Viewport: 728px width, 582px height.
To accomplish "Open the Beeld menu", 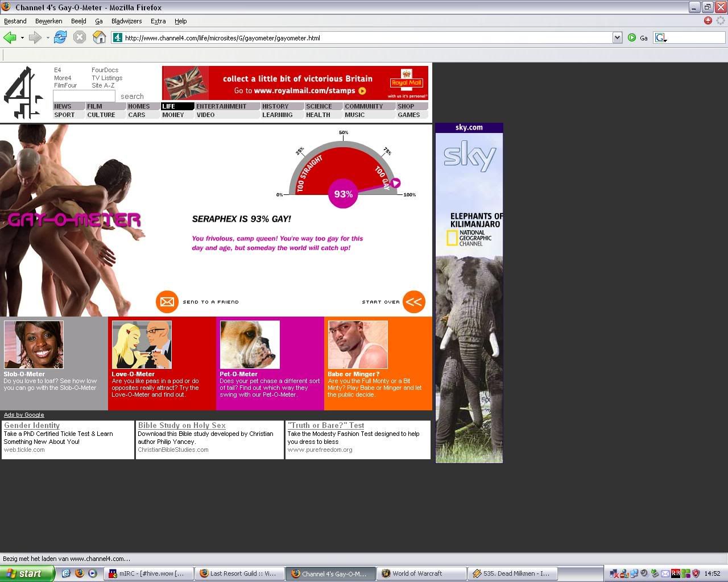I will point(78,21).
